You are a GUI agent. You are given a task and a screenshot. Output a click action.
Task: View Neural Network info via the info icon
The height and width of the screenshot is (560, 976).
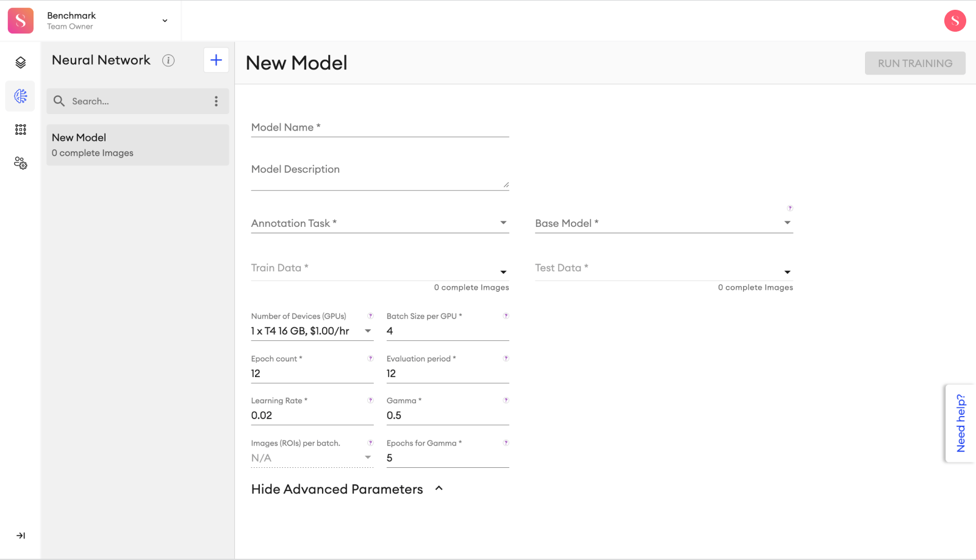[x=168, y=60]
